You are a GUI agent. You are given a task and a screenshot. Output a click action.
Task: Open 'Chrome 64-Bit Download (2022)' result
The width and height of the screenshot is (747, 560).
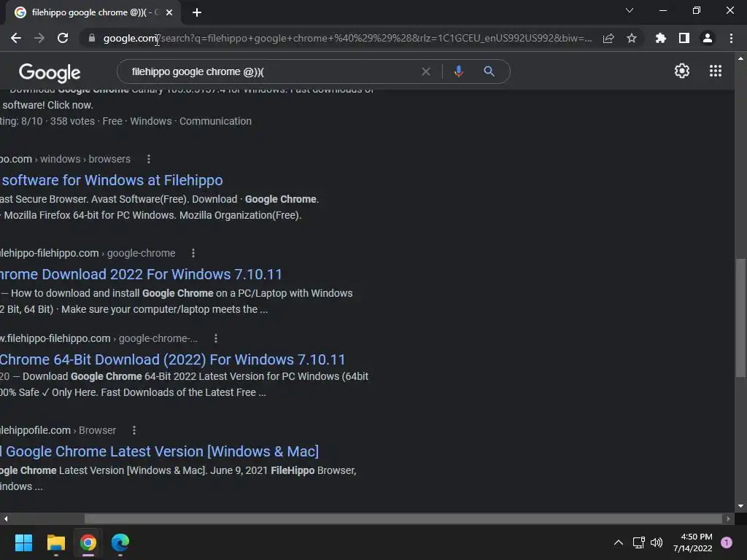pos(172,359)
